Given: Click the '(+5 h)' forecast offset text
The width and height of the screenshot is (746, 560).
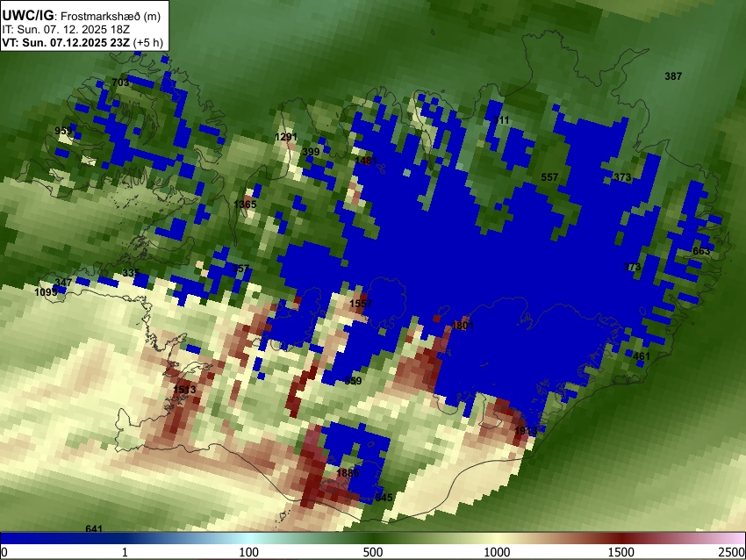Looking at the screenshot, I should click(148, 43).
